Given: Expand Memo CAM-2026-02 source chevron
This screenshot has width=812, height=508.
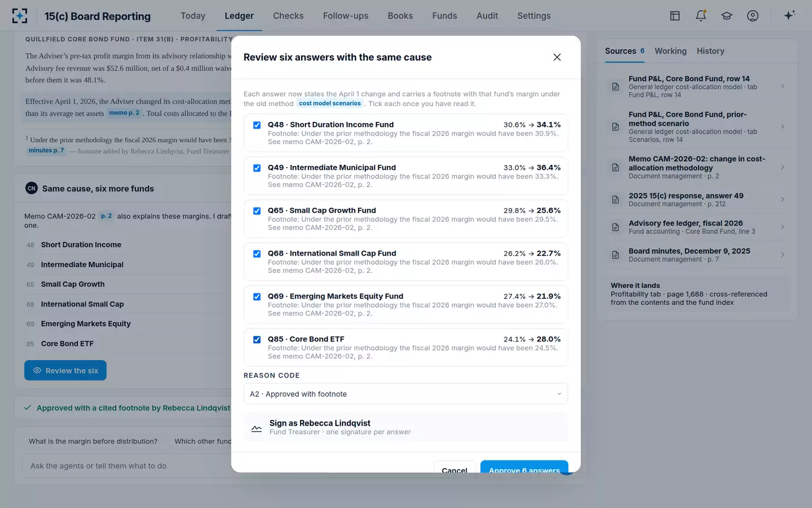Looking at the screenshot, I should tap(783, 168).
